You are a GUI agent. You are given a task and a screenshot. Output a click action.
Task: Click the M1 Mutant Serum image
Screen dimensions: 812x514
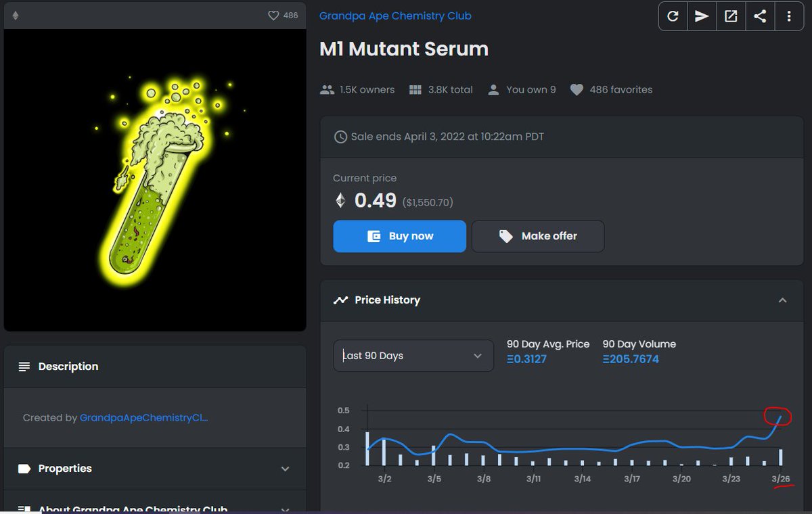coord(155,181)
